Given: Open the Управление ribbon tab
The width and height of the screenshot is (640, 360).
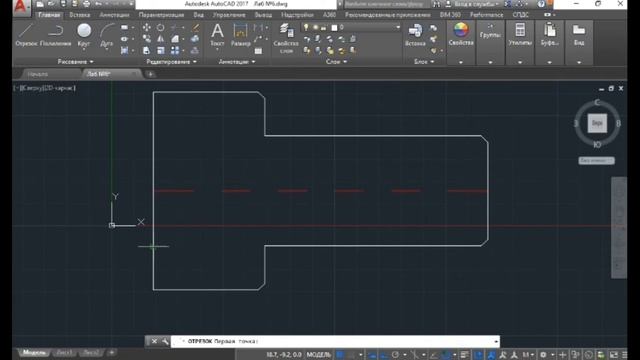Looking at the screenshot, I should click(229, 15).
